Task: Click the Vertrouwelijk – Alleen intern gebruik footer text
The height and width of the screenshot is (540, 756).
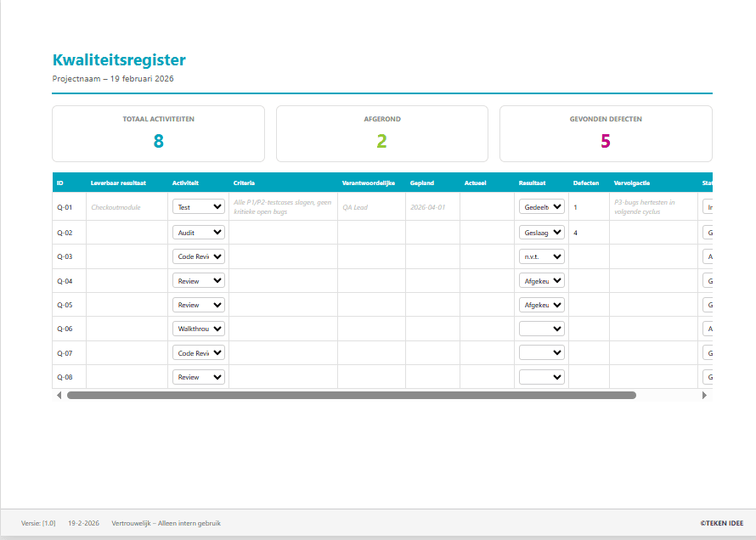Action: [x=165, y=523]
